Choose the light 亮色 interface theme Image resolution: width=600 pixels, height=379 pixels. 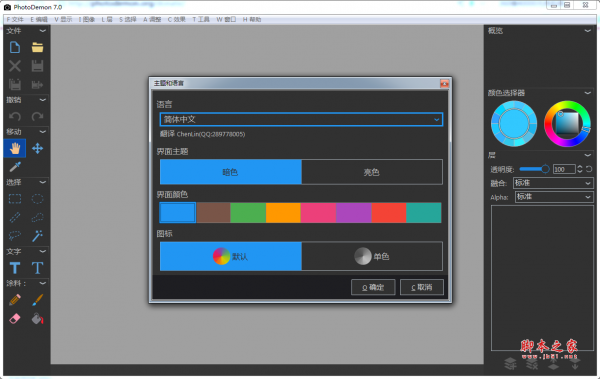372,172
